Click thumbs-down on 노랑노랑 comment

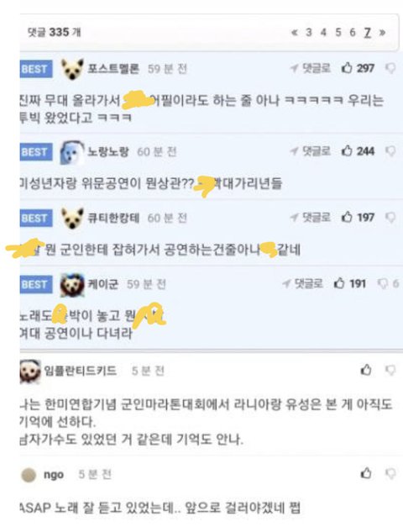point(390,151)
